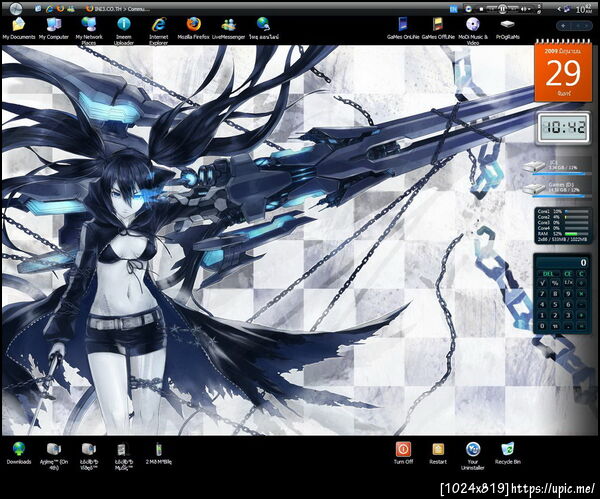Screen dimensions: 600x499
Task: Click the 1/x button on the calculator
Action: pos(568,282)
